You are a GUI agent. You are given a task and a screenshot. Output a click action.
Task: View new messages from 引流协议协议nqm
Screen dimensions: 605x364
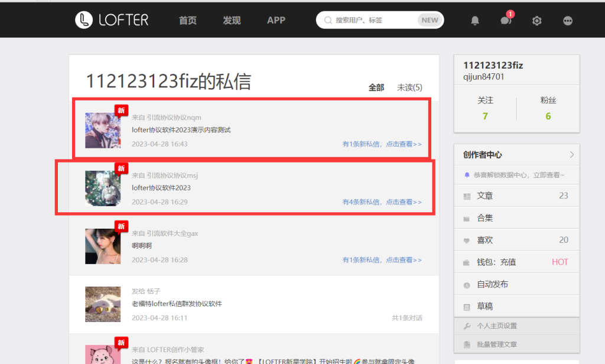382,144
